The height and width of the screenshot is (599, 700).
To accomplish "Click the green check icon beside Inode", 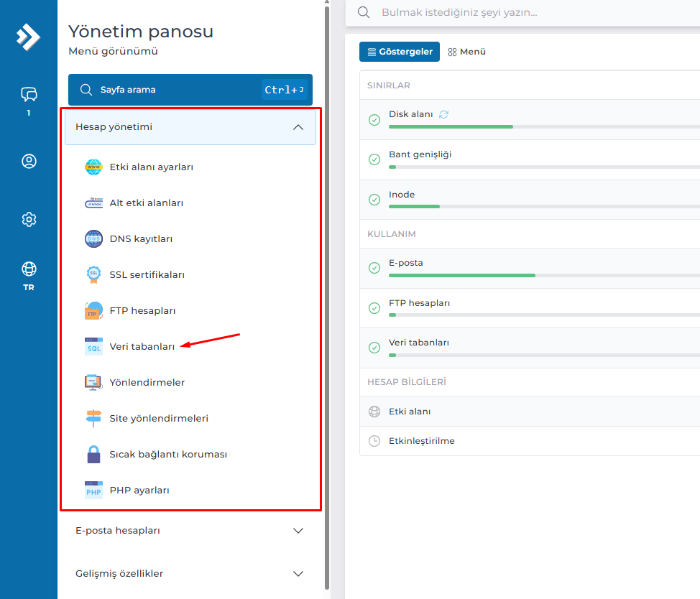I will click(374, 200).
